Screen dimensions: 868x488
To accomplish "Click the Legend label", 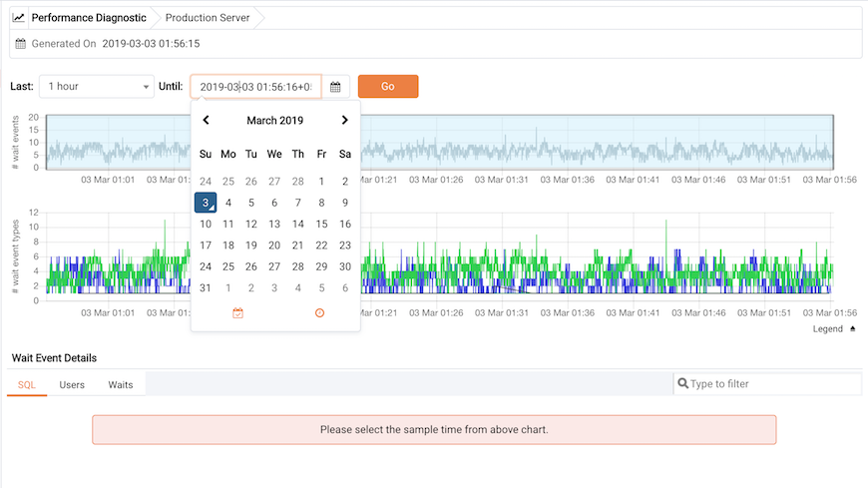I will point(827,329).
